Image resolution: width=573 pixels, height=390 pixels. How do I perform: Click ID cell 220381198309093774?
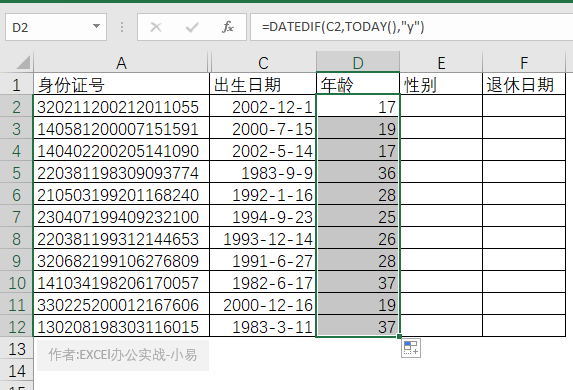coord(121,172)
